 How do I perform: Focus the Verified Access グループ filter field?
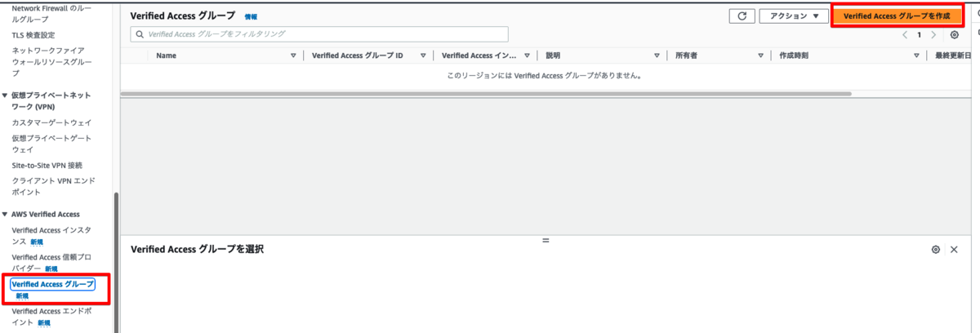(x=319, y=34)
